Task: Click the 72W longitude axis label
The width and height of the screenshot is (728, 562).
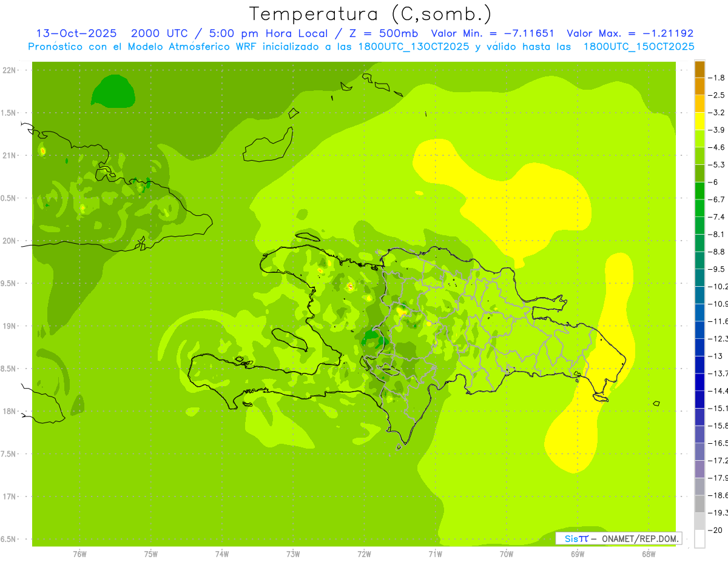Action: point(364,554)
